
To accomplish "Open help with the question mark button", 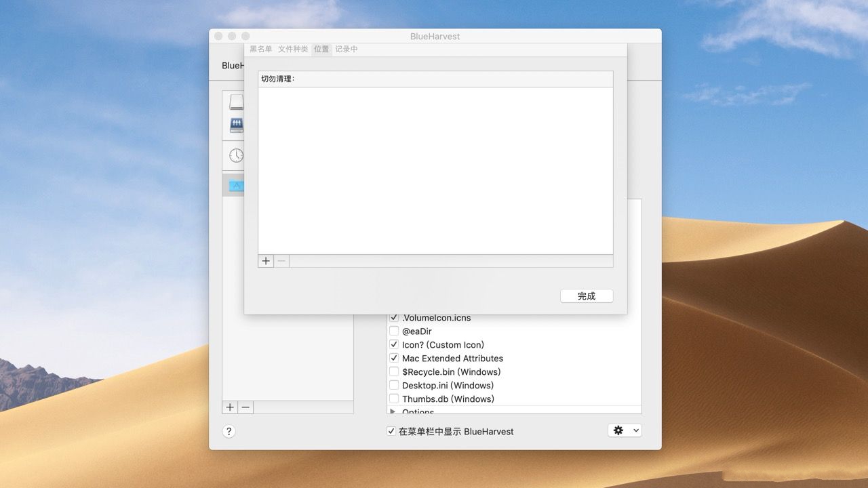I will click(x=229, y=431).
